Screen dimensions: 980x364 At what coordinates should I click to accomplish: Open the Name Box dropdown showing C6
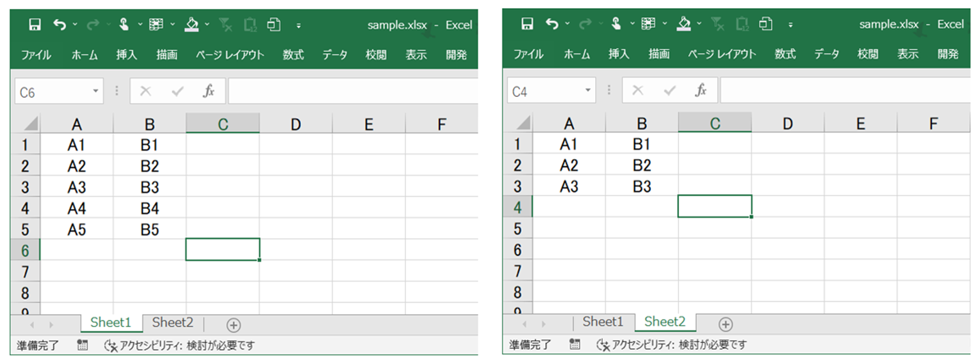pyautogui.click(x=96, y=91)
